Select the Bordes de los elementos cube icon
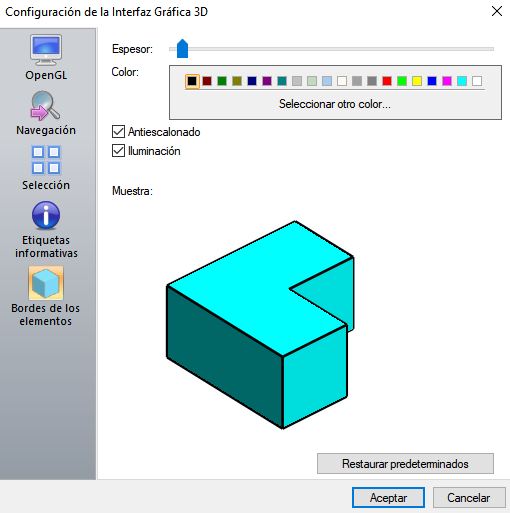Viewport: 510px width, 513px height. pyautogui.click(x=46, y=283)
